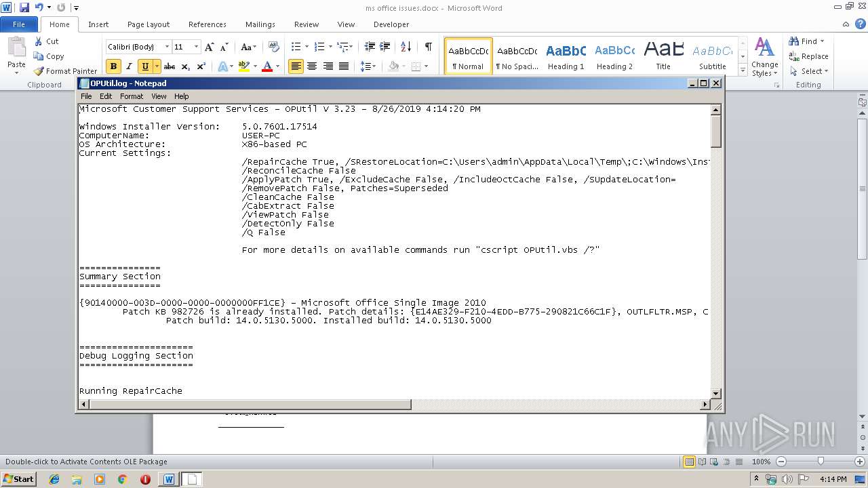Switch to the Insert ribbon tab
The height and width of the screenshot is (488, 868).
(x=98, y=24)
